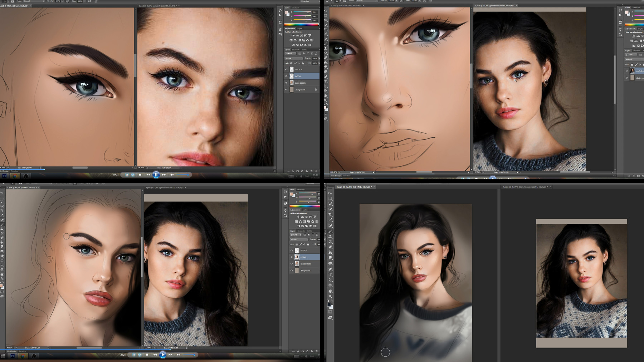Open the 2.psd document tab in bottom-right window

point(525,187)
